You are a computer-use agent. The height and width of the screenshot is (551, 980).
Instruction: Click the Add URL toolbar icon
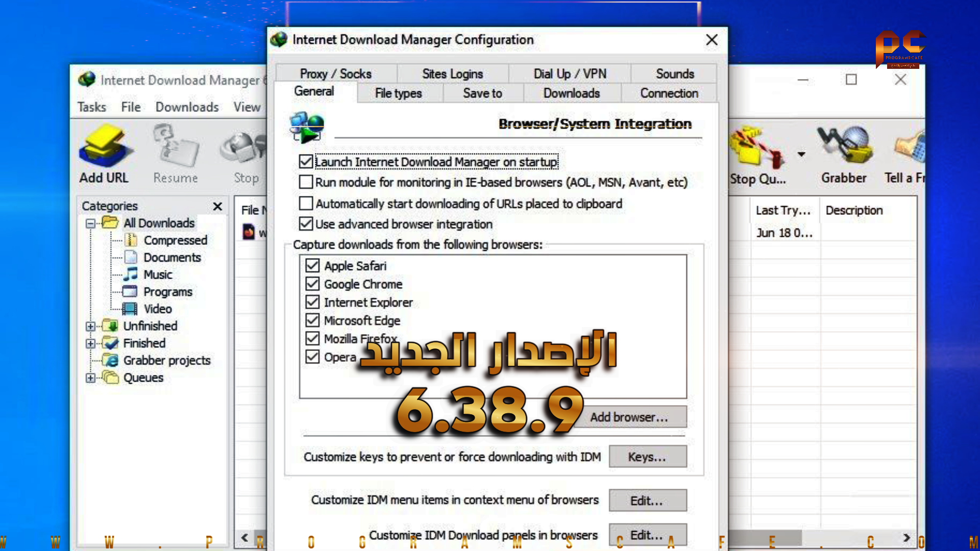point(105,147)
